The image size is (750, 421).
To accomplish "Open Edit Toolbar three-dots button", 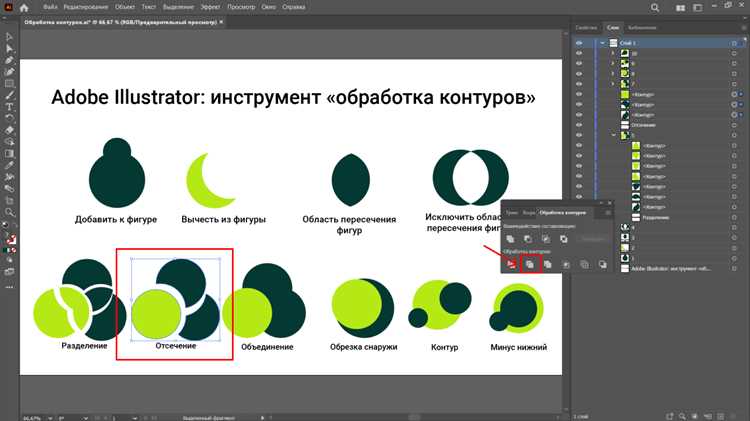I will 9,287.
